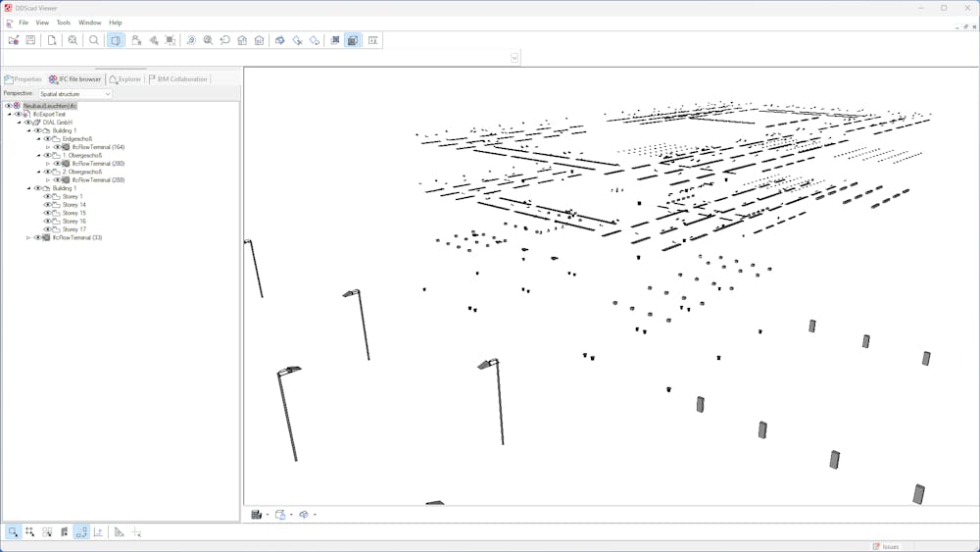Click the circled magnifier zoom icon in toolbar
This screenshot has width=980, height=552.
tap(208, 40)
